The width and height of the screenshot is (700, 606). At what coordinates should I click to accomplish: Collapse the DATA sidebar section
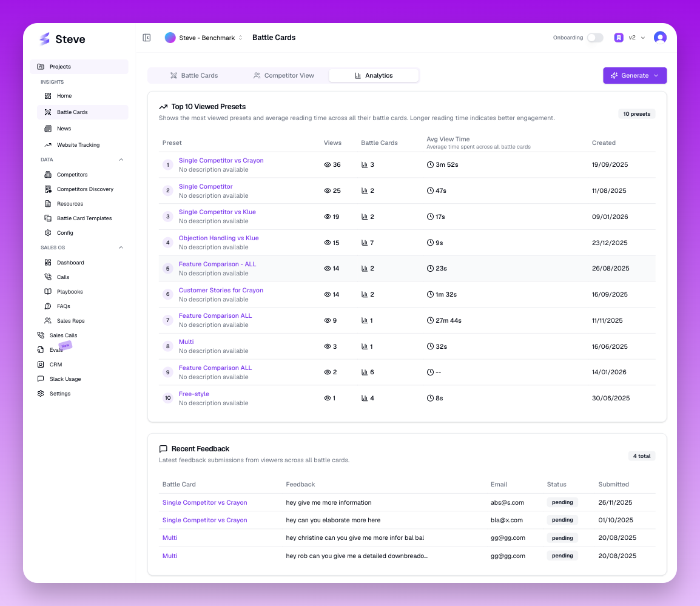(121, 160)
